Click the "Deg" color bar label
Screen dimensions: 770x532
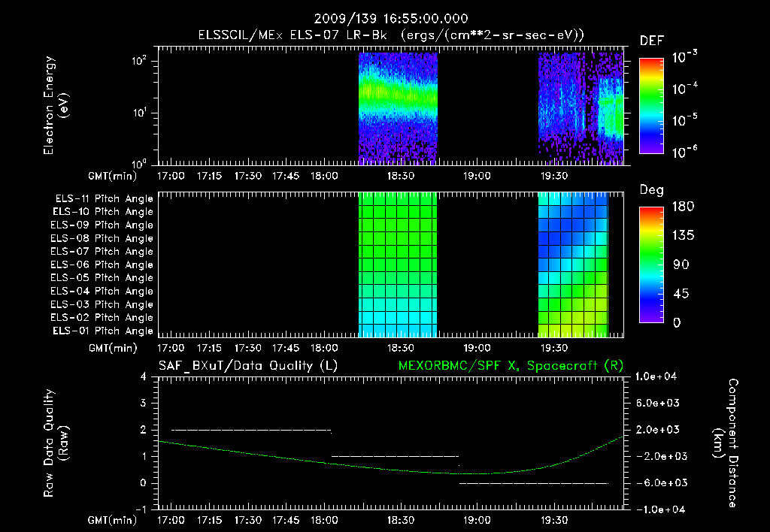[652, 190]
